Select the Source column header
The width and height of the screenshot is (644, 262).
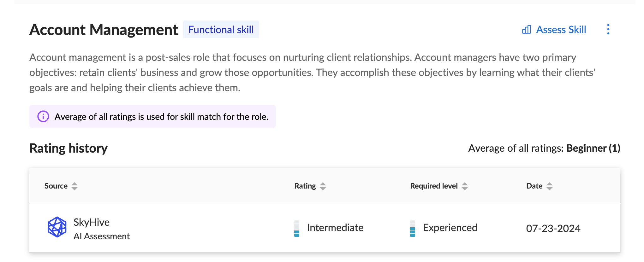pos(56,186)
